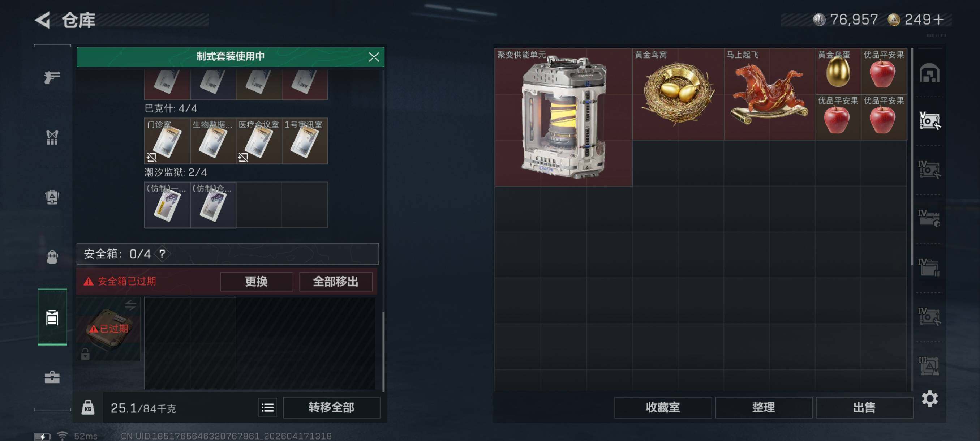This screenshot has height=441, width=980.
Task: Click 全部移出 to remove all items
Action: (336, 282)
